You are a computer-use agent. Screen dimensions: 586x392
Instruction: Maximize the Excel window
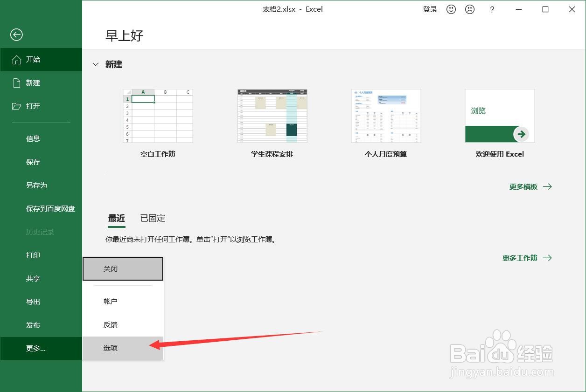point(545,9)
